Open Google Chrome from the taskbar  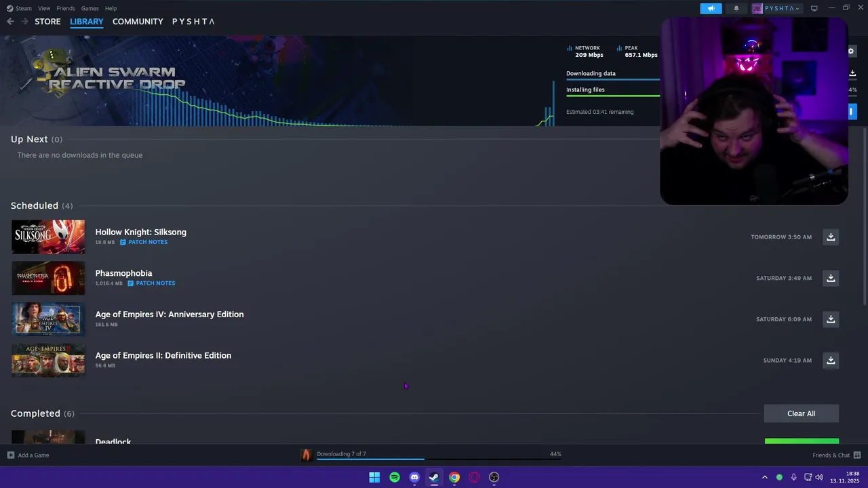[x=454, y=477]
